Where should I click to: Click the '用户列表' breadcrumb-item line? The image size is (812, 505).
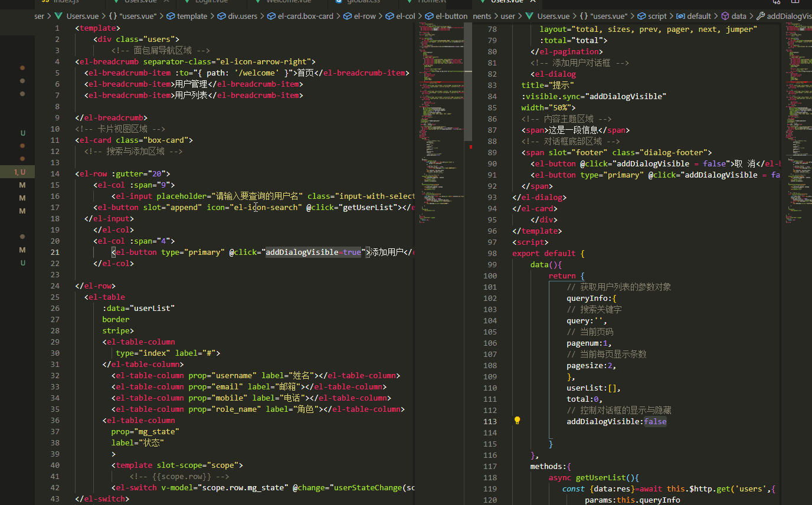194,95
